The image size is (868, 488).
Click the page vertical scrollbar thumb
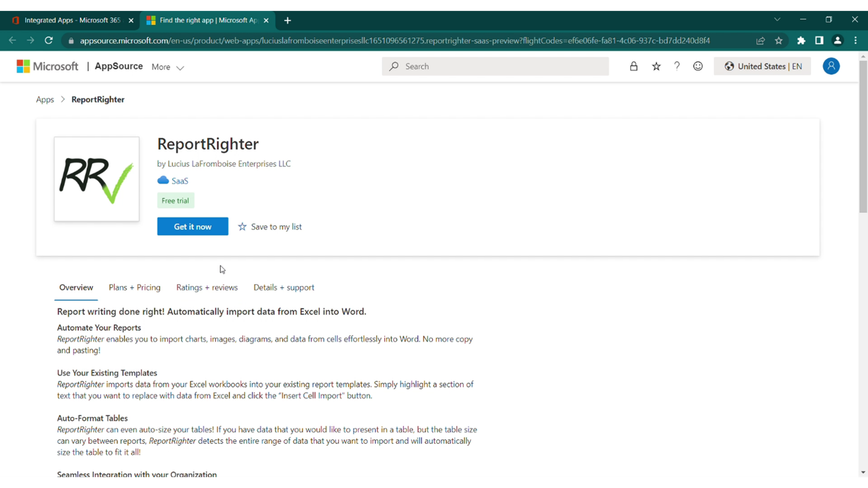point(863,137)
